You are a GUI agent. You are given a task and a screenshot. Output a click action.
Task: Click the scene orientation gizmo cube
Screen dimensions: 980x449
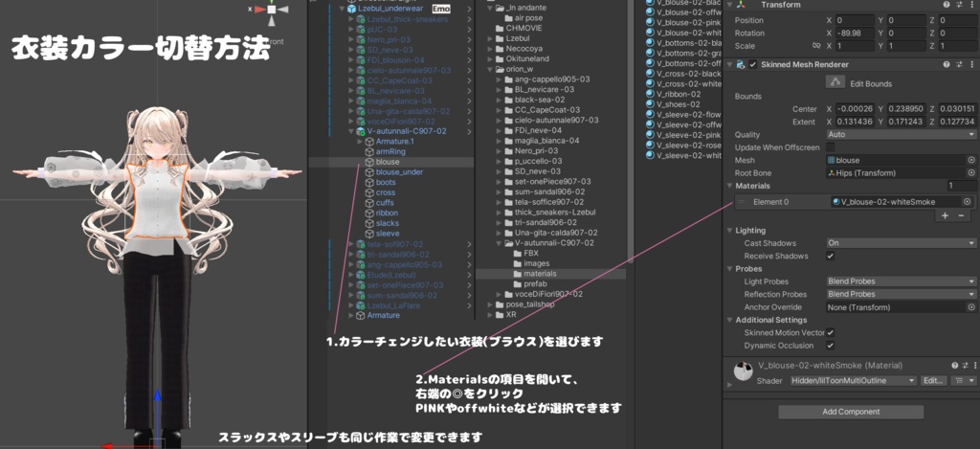(272, 10)
